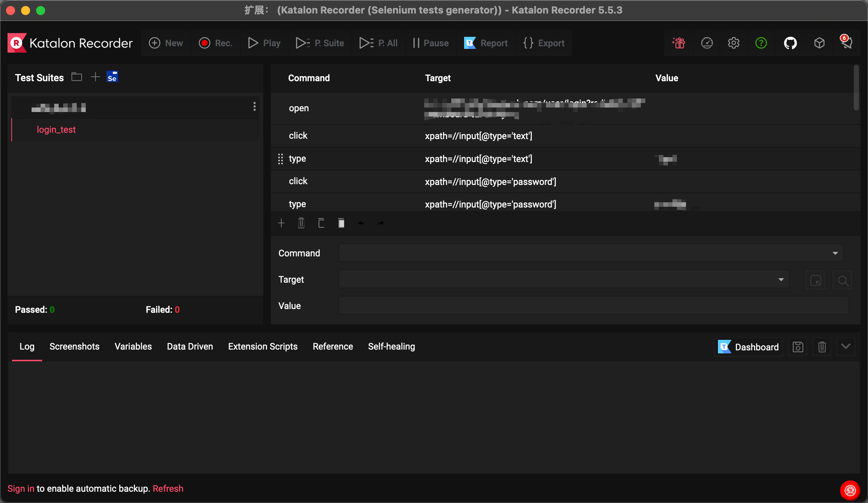Screen dimensions: 868x503
Task: Click the Command column header
Action: (x=309, y=78)
